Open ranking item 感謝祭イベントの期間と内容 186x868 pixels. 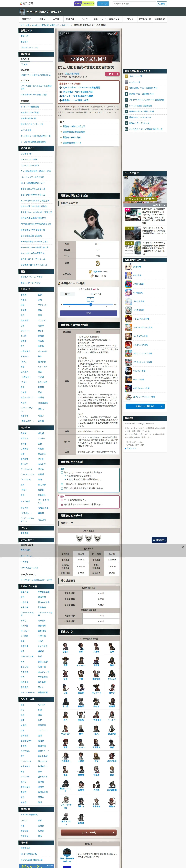[141, 94]
